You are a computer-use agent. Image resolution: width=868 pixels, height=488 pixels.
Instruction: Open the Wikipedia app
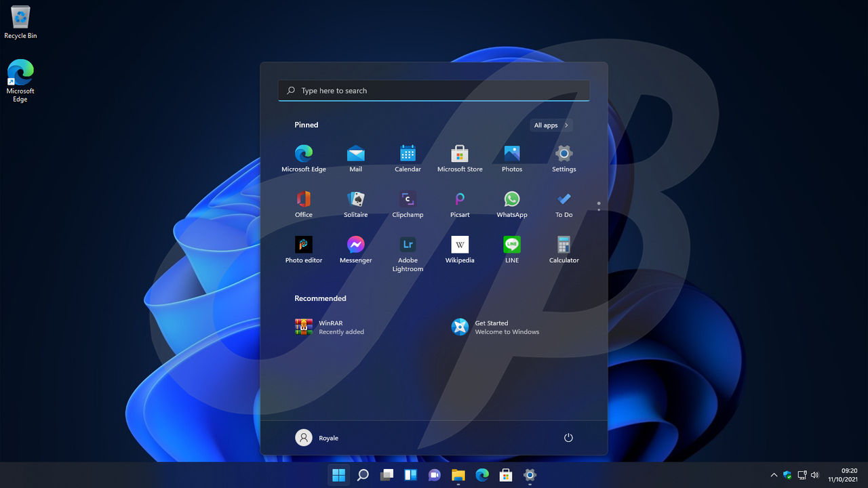click(460, 249)
